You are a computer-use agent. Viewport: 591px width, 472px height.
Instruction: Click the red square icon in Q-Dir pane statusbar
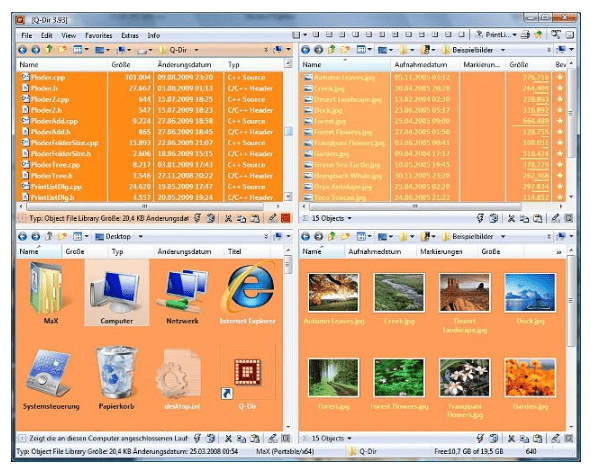pos(286,218)
